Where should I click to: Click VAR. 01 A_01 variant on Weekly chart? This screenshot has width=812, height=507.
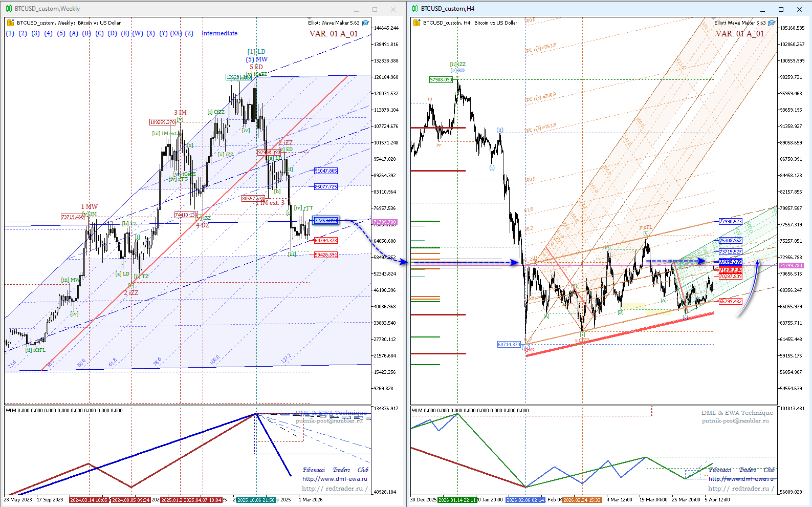click(334, 34)
